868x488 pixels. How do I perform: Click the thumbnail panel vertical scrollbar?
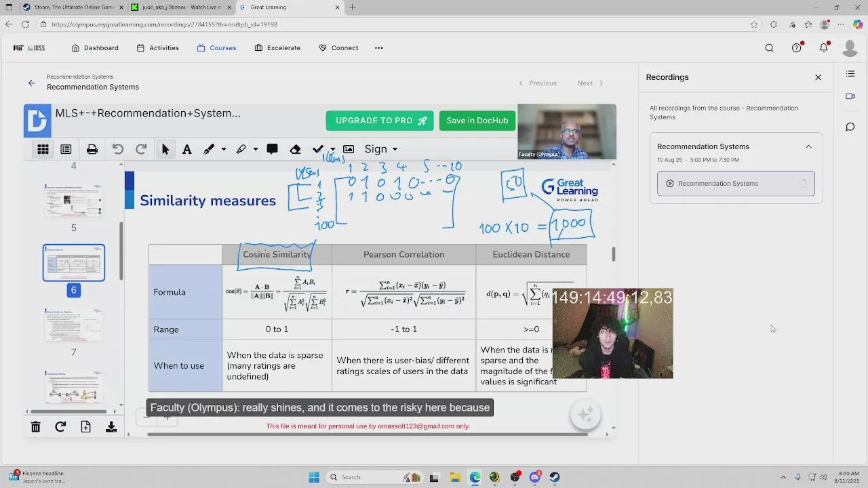pyautogui.click(x=121, y=251)
